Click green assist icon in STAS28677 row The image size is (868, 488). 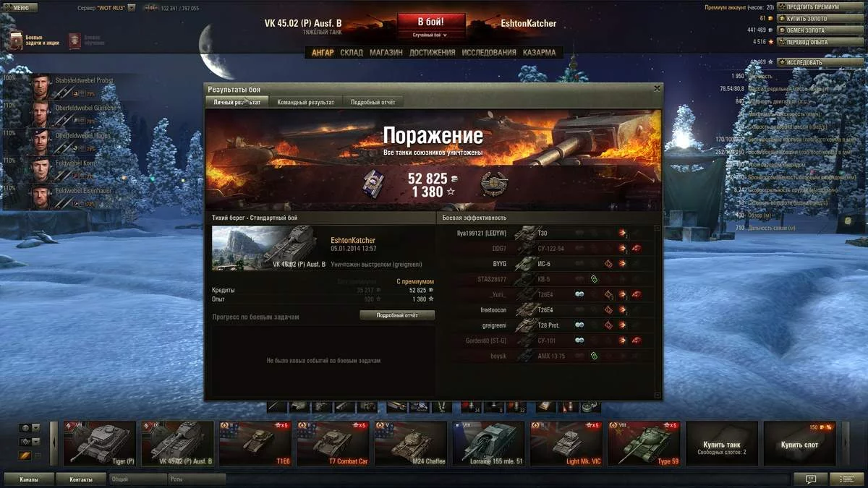click(594, 279)
